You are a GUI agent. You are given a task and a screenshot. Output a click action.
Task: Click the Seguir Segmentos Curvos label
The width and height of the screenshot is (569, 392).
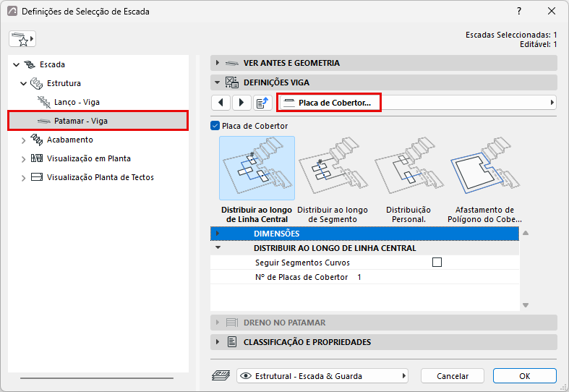click(302, 263)
